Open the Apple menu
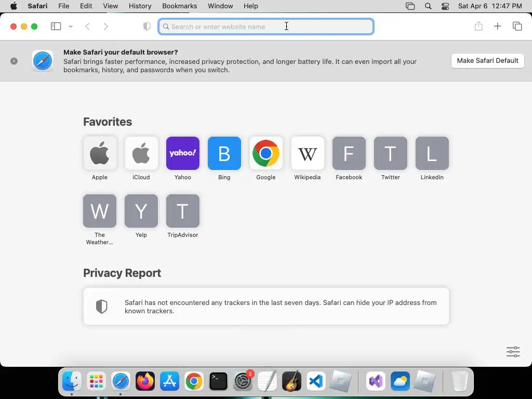This screenshot has width=532, height=399. [x=14, y=6]
